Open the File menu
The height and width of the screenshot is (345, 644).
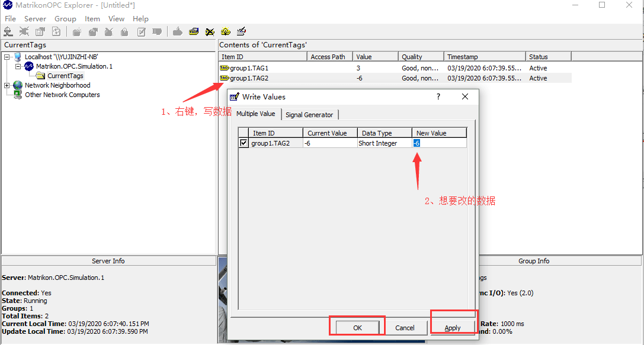point(10,19)
